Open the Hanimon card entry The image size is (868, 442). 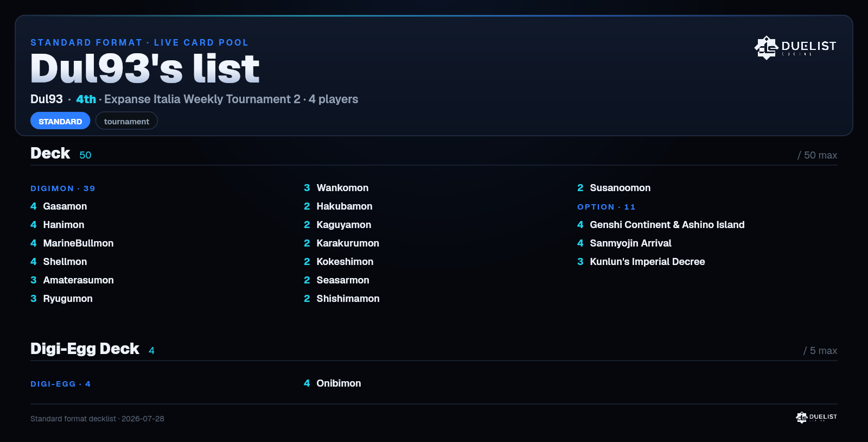[x=58, y=225]
